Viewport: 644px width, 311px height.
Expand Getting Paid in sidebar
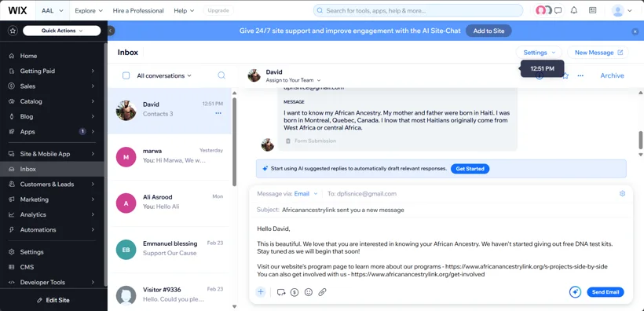click(x=53, y=71)
